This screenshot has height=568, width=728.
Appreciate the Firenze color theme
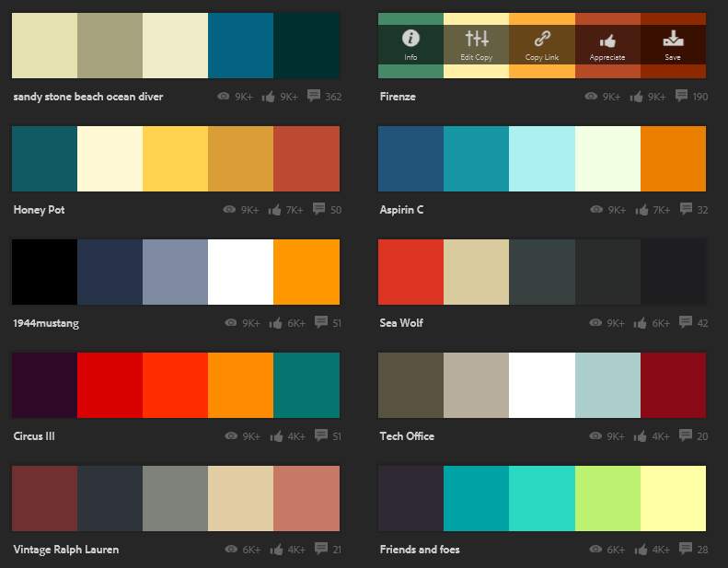coord(607,45)
